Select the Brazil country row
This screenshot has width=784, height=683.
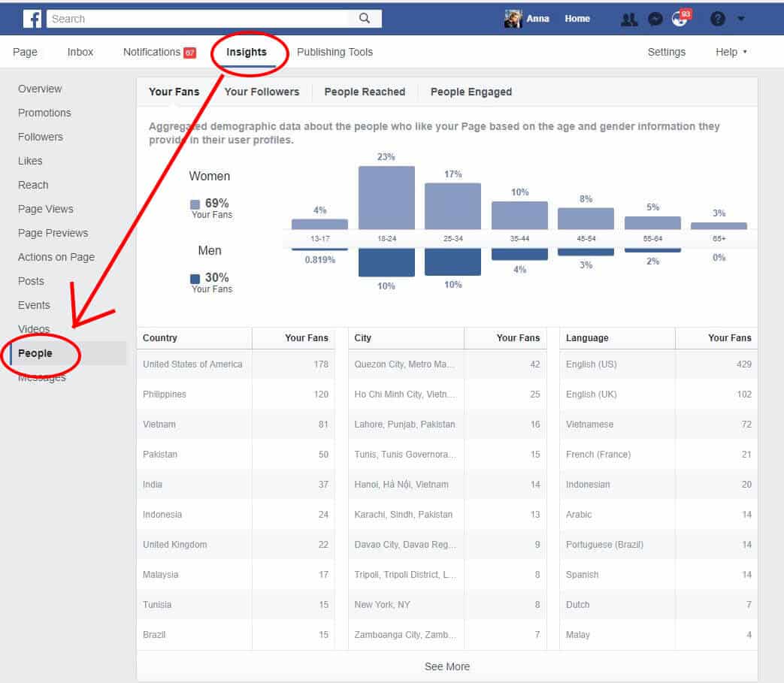[235, 634]
